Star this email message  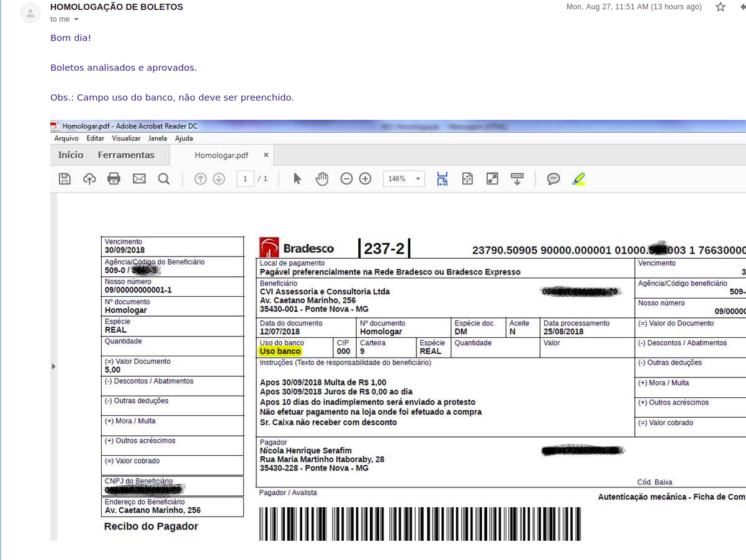(x=721, y=7)
